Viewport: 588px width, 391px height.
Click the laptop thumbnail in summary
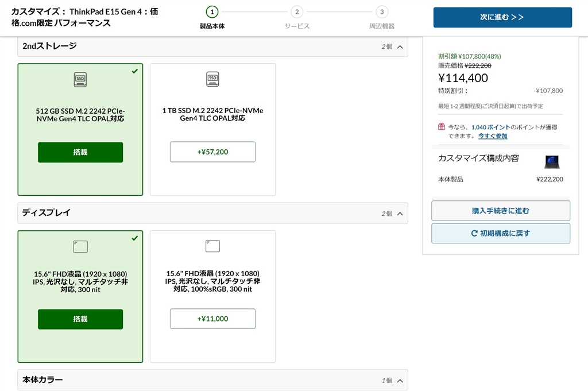click(x=552, y=162)
